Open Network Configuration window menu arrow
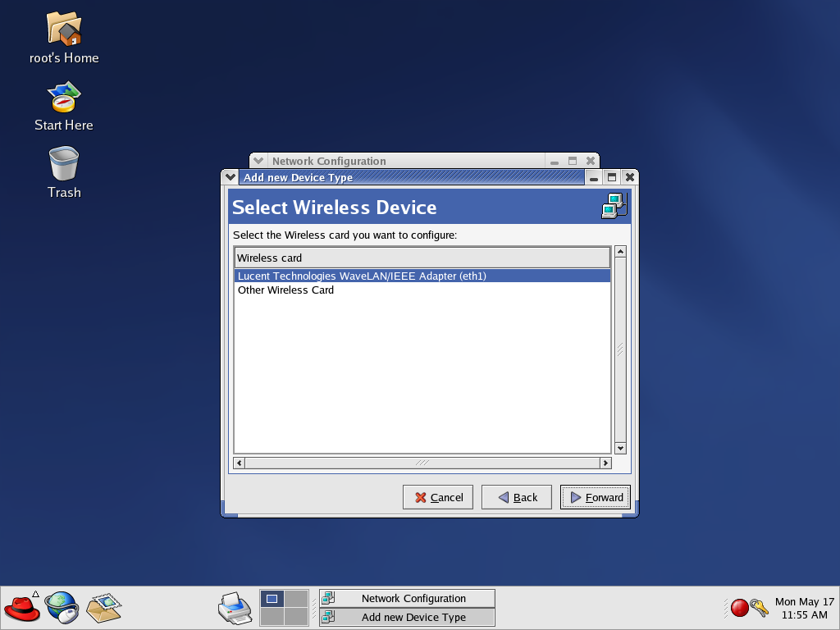This screenshot has height=630, width=840. click(x=258, y=161)
